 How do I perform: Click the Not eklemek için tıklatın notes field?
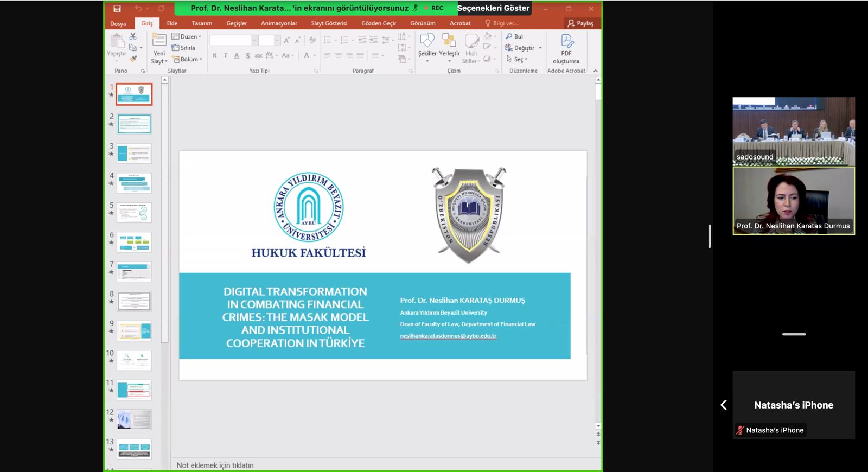pos(215,465)
